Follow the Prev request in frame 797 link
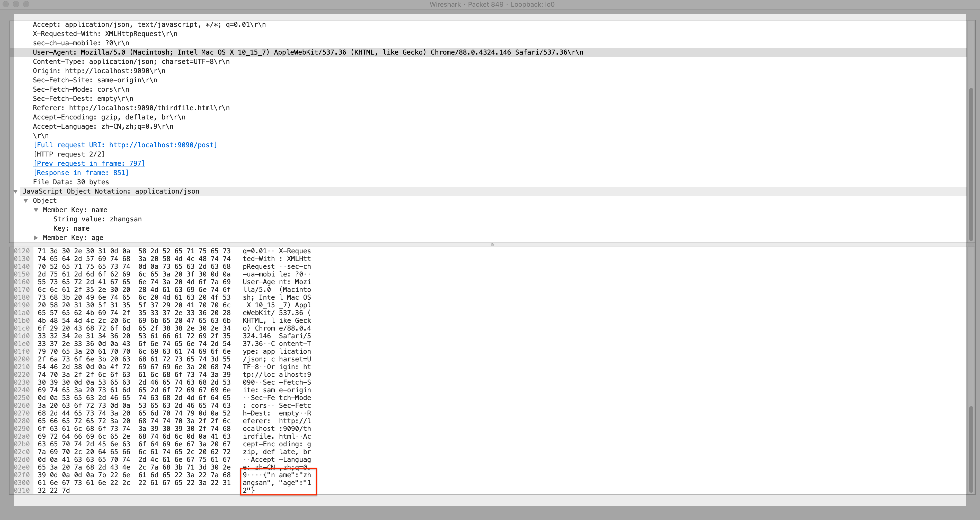Screen dimensions: 980x520 pos(89,163)
